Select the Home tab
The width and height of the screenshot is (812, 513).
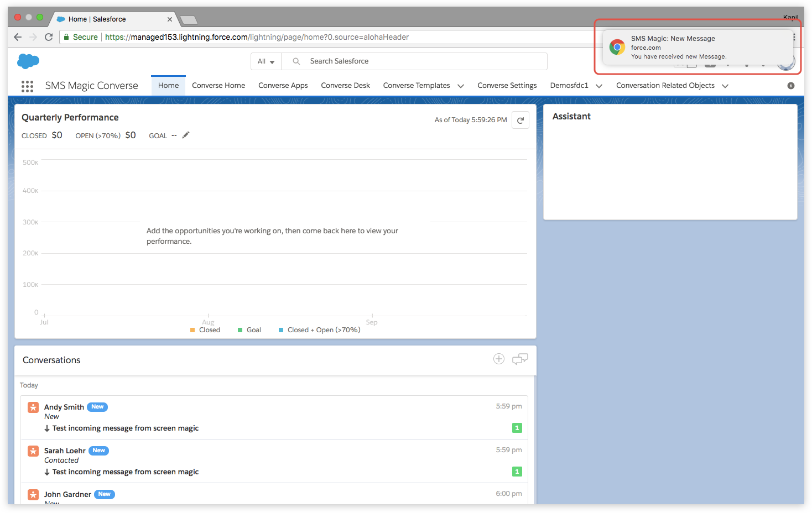point(168,85)
